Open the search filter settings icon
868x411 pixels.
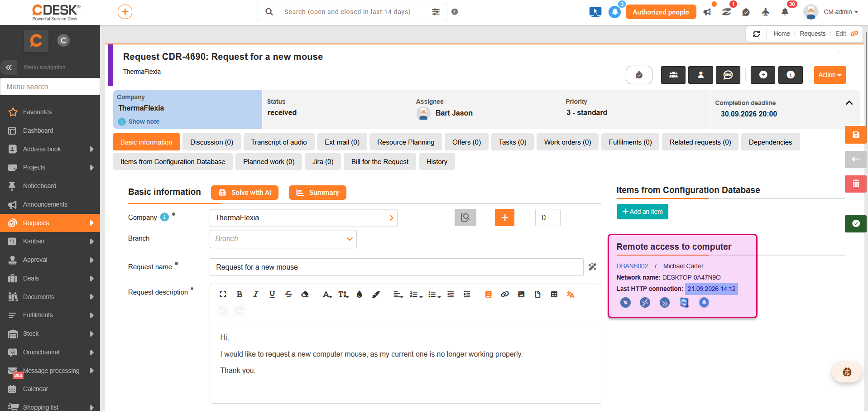click(x=436, y=12)
